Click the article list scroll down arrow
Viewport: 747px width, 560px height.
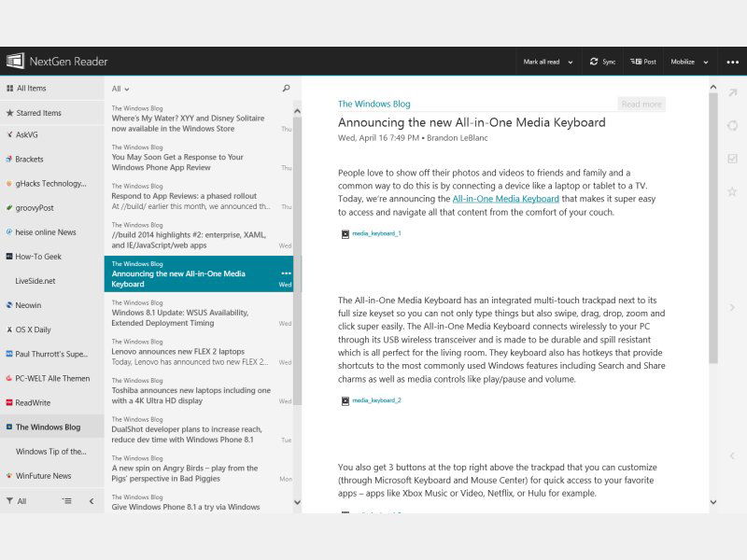tap(297, 502)
